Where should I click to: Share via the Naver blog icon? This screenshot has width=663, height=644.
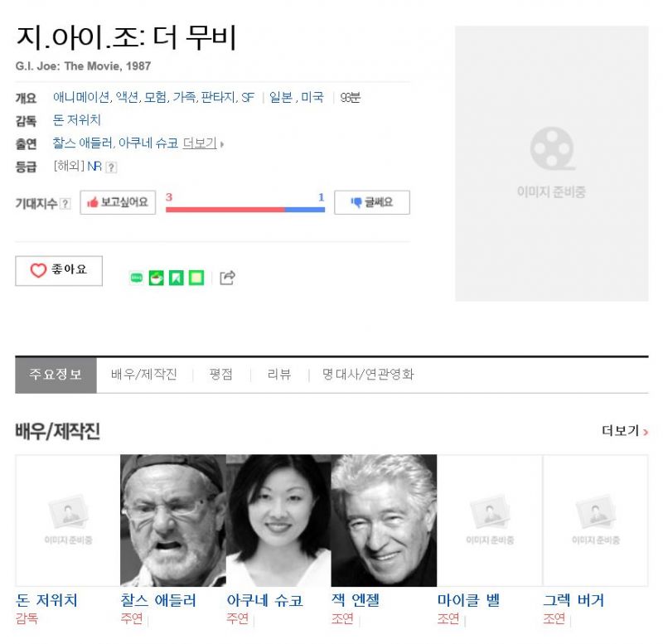pos(136,278)
